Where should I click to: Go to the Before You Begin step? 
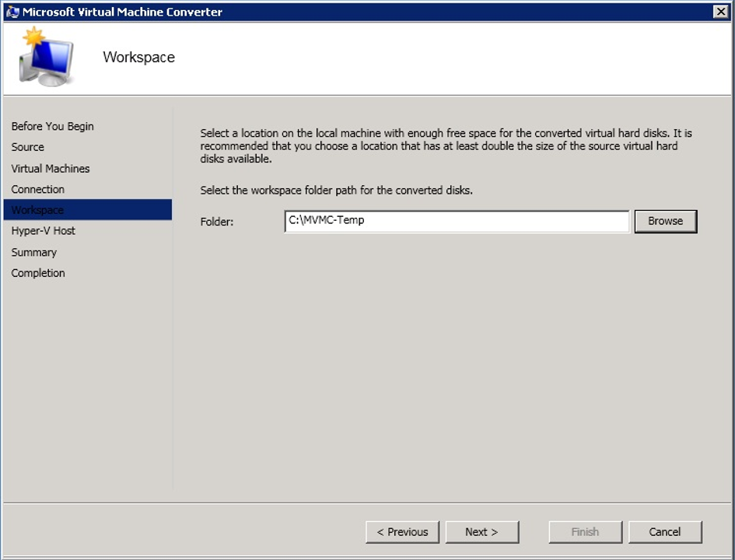pyautogui.click(x=52, y=126)
